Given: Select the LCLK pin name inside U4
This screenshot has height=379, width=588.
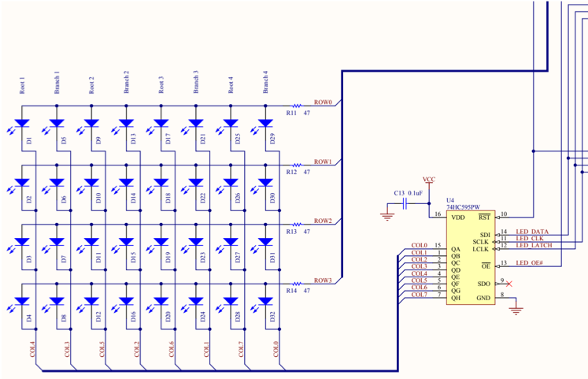Looking at the screenshot, I should tap(481, 249).
